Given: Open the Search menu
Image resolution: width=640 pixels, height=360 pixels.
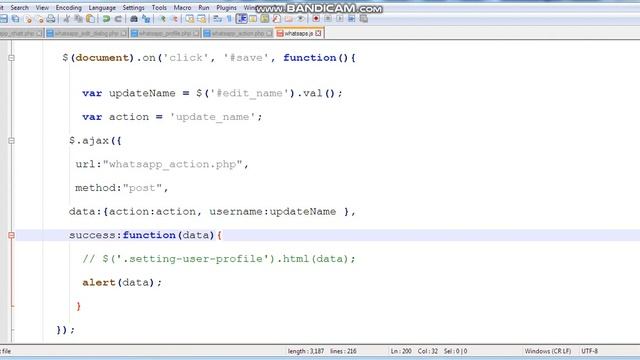Looking at the screenshot, I should 20,8.
